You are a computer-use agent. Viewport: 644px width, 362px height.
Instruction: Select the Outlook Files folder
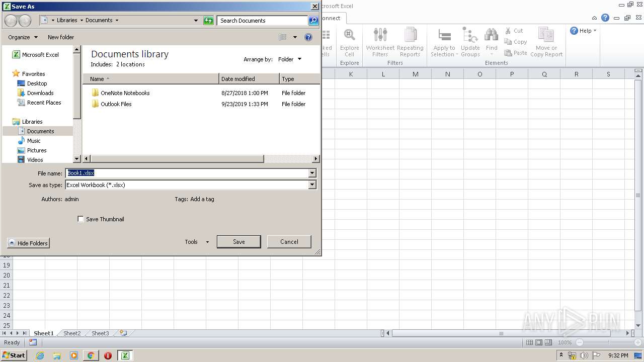[112, 104]
